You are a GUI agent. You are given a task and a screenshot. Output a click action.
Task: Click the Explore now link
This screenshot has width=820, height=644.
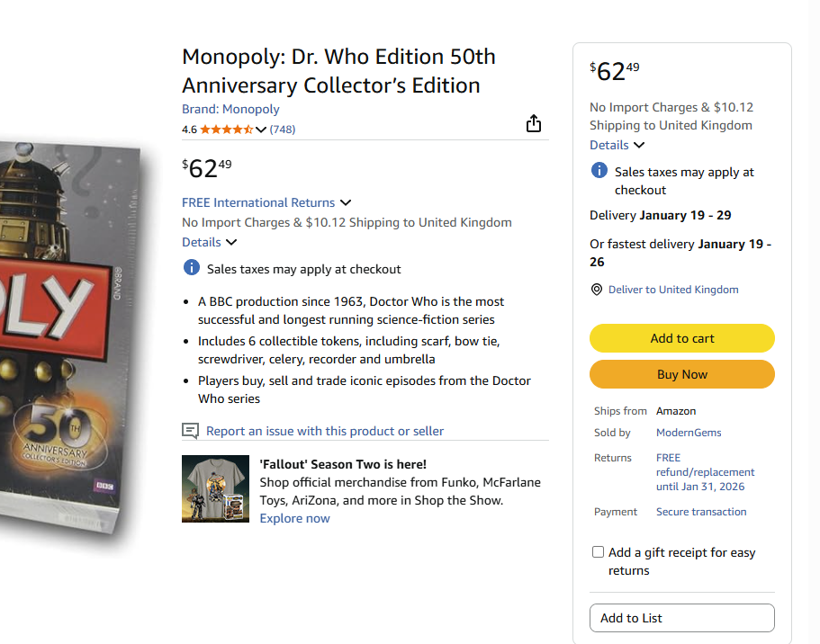(294, 518)
